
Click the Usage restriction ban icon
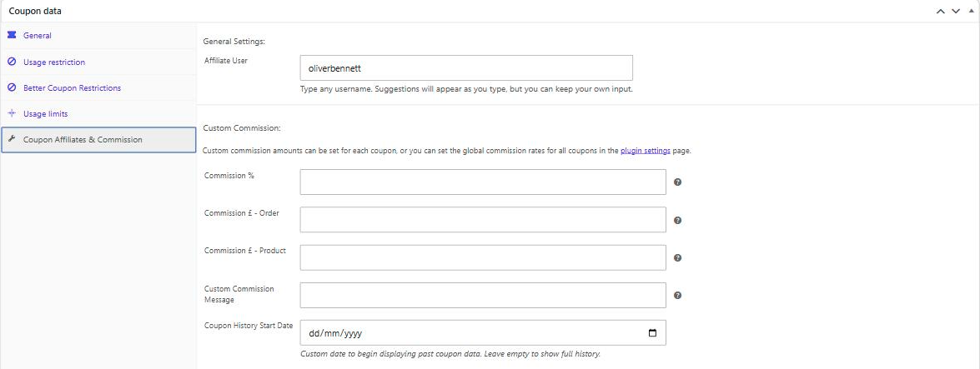pyautogui.click(x=11, y=62)
